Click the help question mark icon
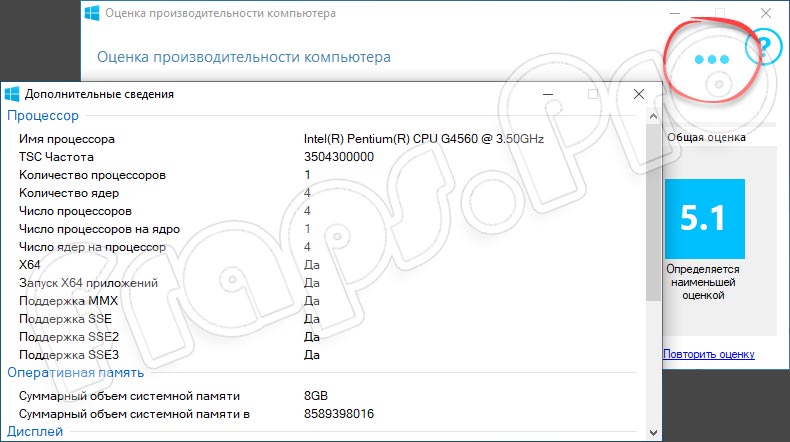The width and height of the screenshot is (790, 442). tap(764, 47)
